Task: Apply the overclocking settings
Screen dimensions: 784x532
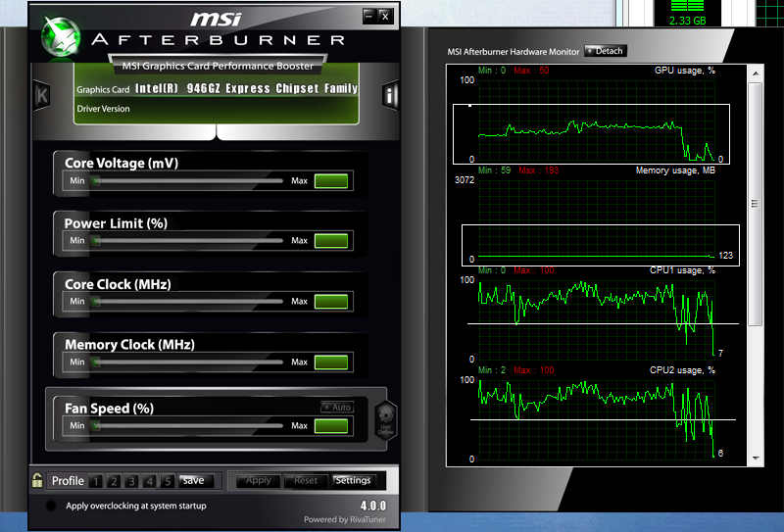Action: pos(258,480)
